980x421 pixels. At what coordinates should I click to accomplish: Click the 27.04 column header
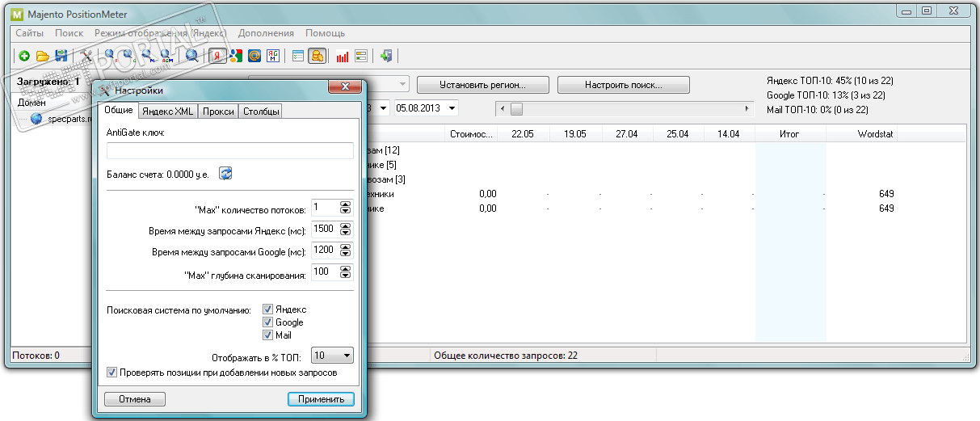626,134
